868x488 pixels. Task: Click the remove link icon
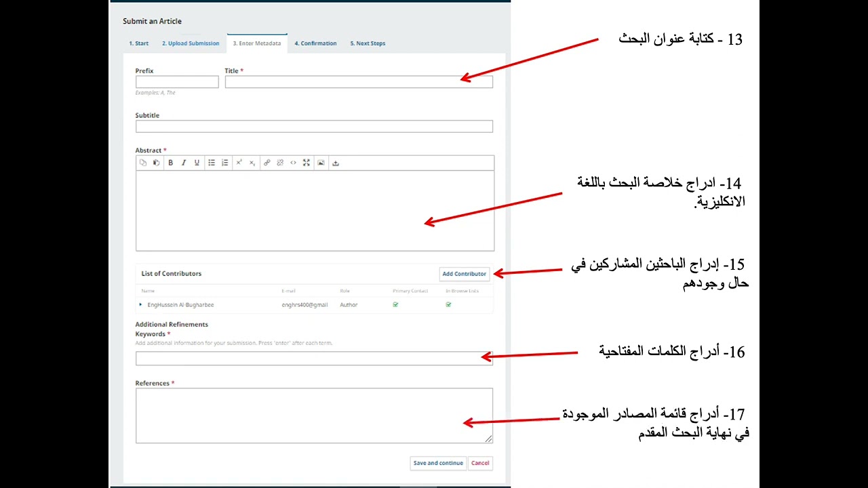pyautogui.click(x=279, y=163)
